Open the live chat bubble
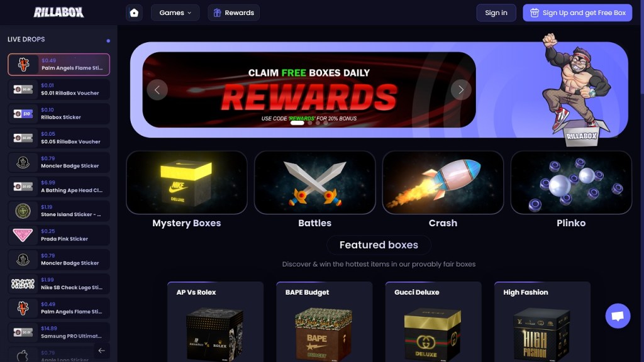 [x=618, y=315]
